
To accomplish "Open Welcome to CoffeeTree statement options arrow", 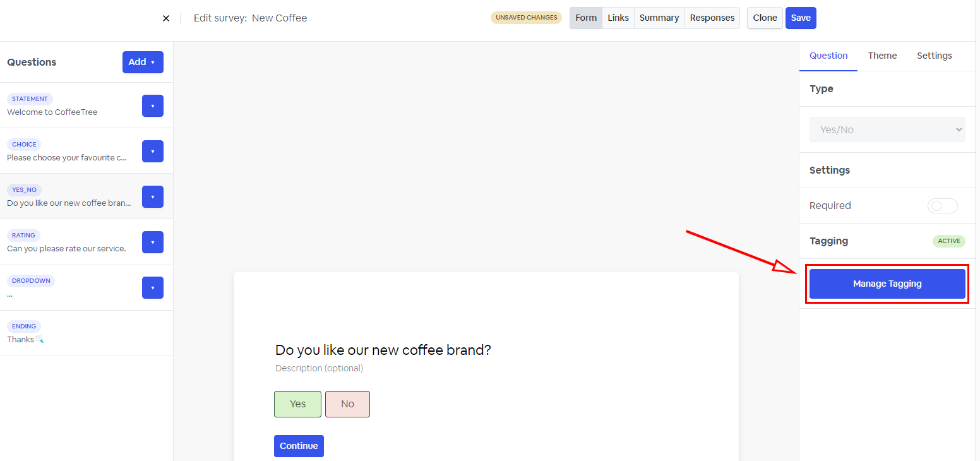I will click(153, 106).
